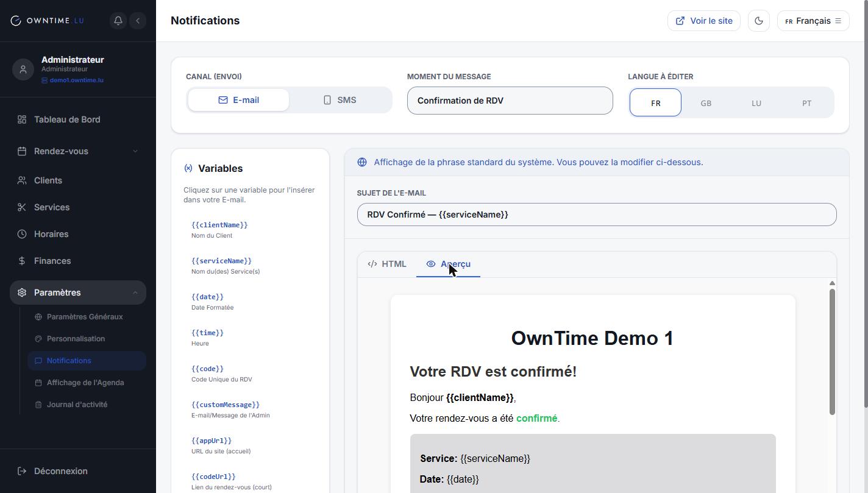Open the notifications bell in sidebar header
This screenshot has height=493, width=868.
tap(118, 21)
